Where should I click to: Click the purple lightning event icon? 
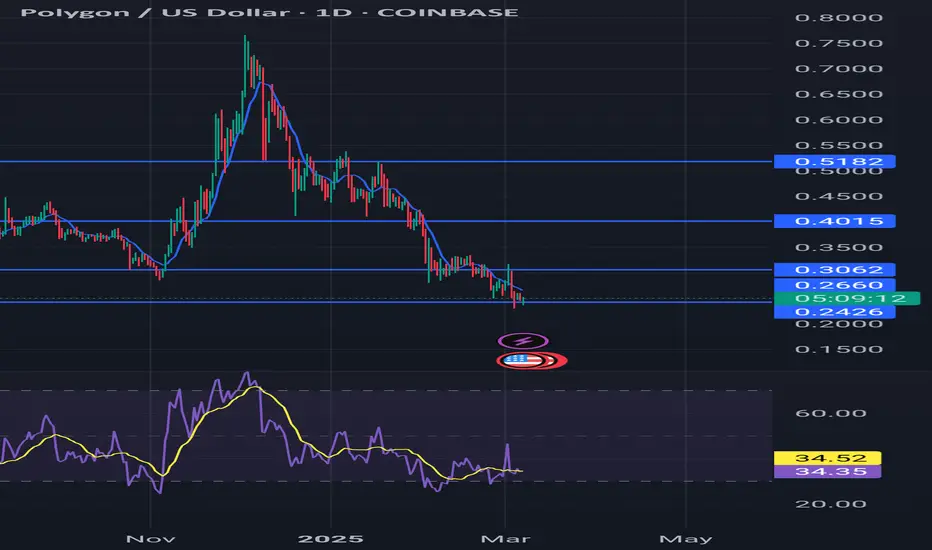(x=523, y=341)
